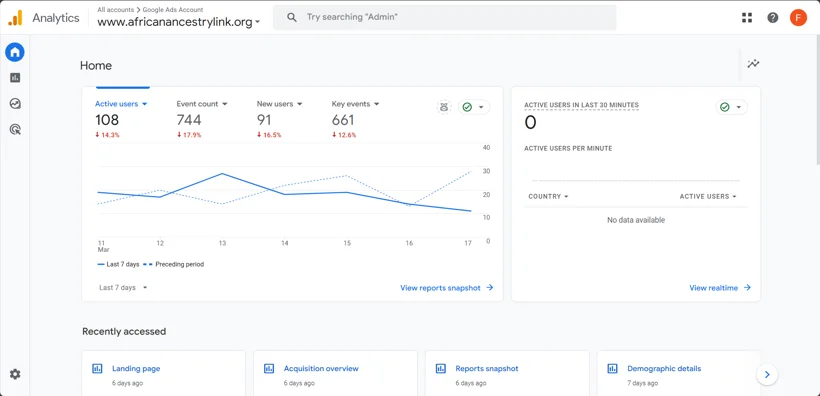Click the Reports snapshot report icon
Image resolution: width=820 pixels, height=396 pixels.
pos(440,368)
